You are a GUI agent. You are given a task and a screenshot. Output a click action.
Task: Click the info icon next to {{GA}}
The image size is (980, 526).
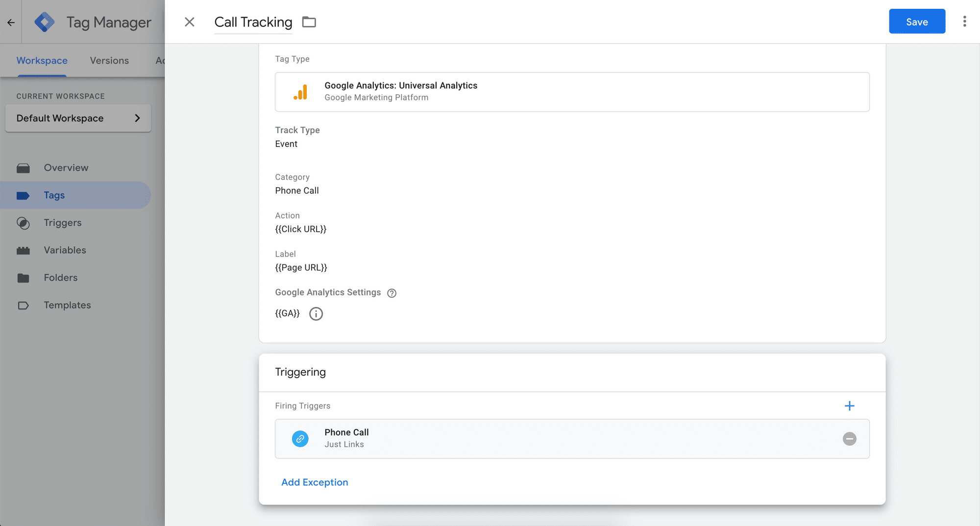tap(316, 313)
